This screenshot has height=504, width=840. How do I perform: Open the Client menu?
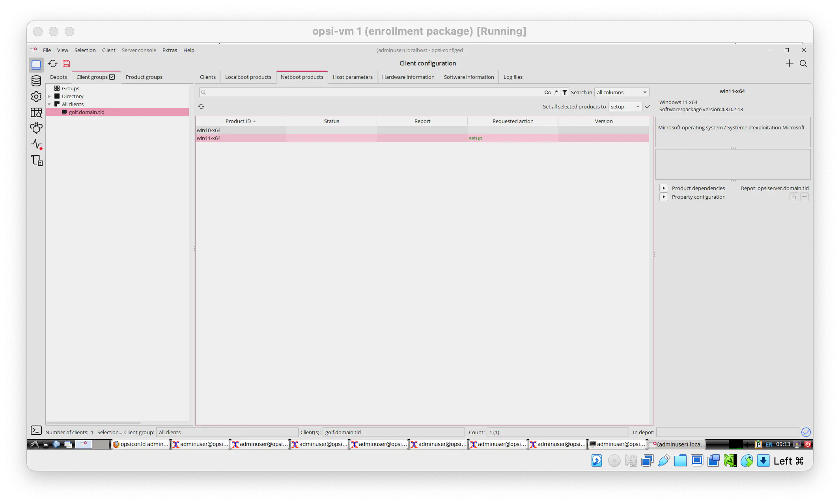pyautogui.click(x=108, y=50)
